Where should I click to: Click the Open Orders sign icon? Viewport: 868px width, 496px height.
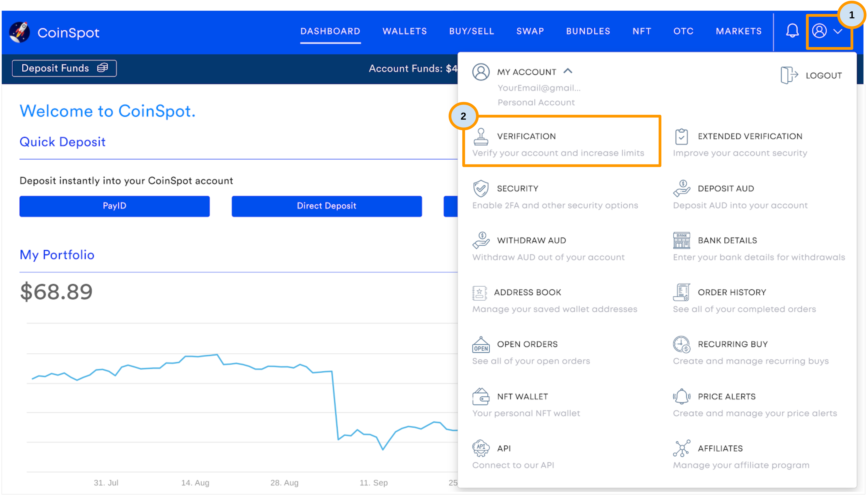[x=481, y=344]
